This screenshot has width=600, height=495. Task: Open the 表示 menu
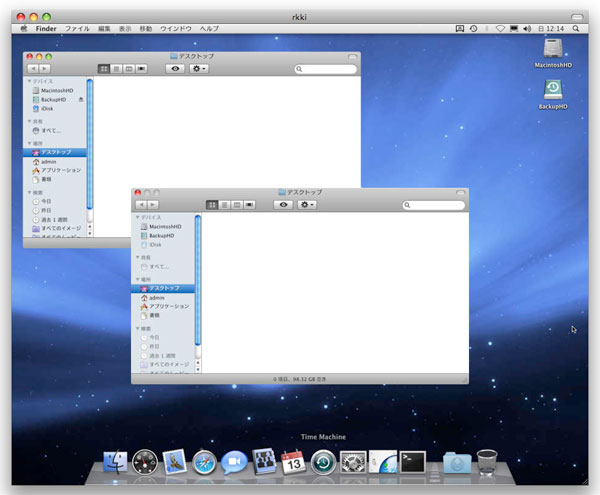click(x=125, y=29)
